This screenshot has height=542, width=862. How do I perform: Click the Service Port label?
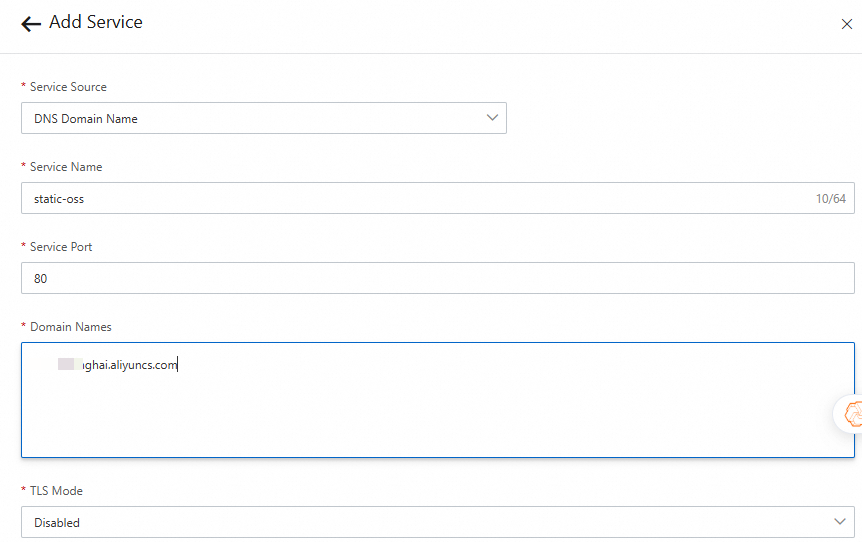[62, 247]
